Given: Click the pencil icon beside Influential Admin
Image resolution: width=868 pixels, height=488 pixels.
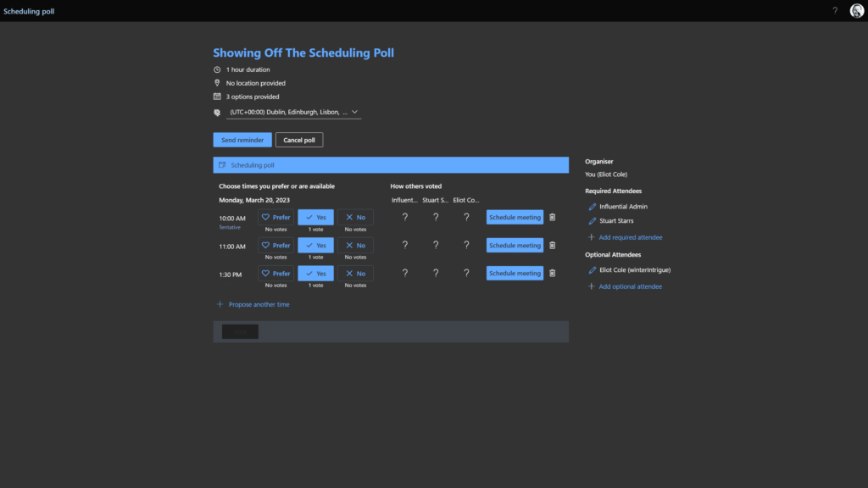Looking at the screenshot, I should click(x=592, y=207).
